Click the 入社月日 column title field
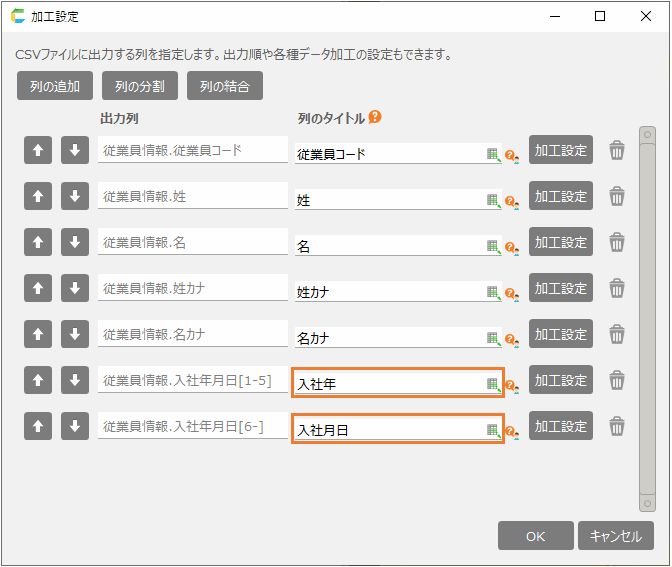 (388, 430)
